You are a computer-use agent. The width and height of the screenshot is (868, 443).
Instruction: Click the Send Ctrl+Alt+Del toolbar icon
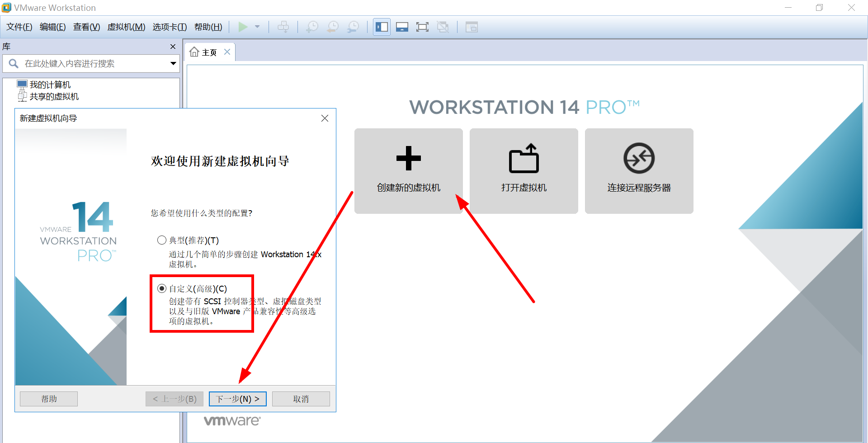(283, 27)
